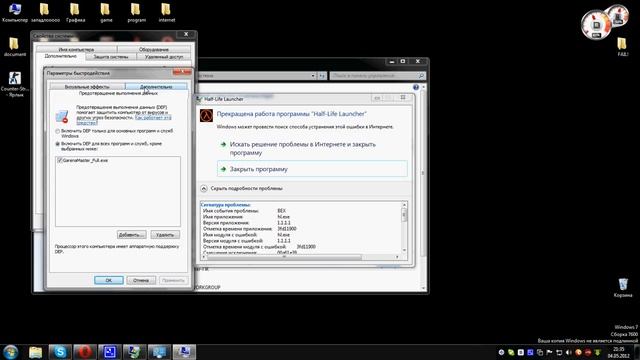Select the document desktop folder
The image size is (640, 360).
(15, 47)
